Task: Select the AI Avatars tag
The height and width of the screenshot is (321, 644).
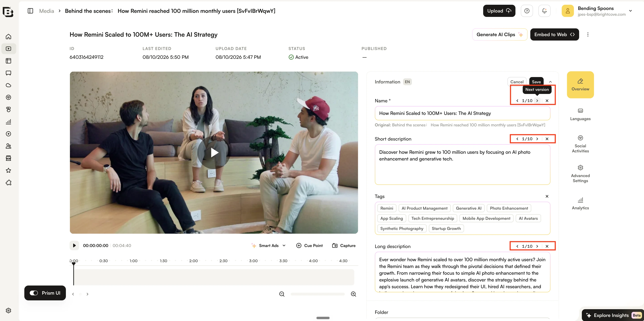Action: [x=528, y=218]
